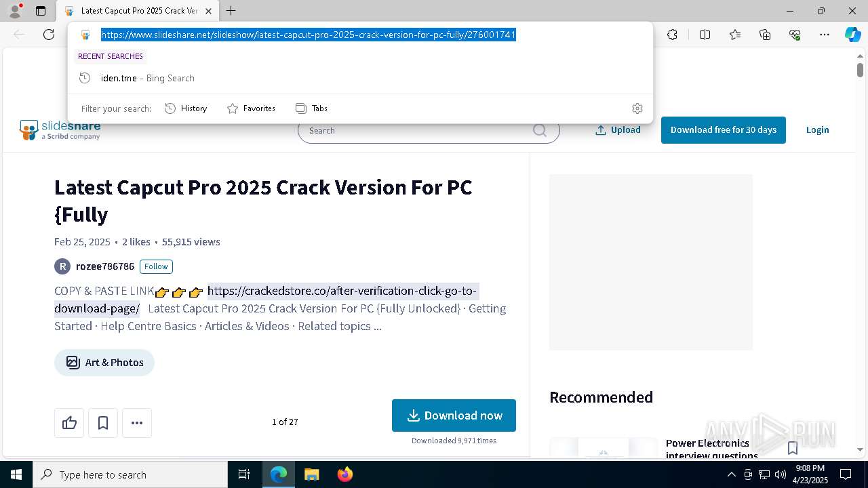
Task: Click the Download now button
Action: 454,415
